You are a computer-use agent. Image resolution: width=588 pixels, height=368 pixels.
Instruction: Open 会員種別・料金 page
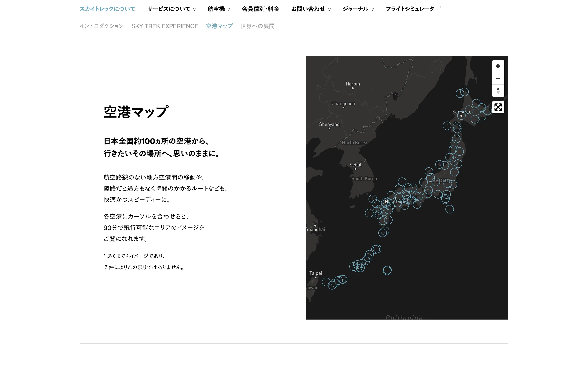pos(261,9)
